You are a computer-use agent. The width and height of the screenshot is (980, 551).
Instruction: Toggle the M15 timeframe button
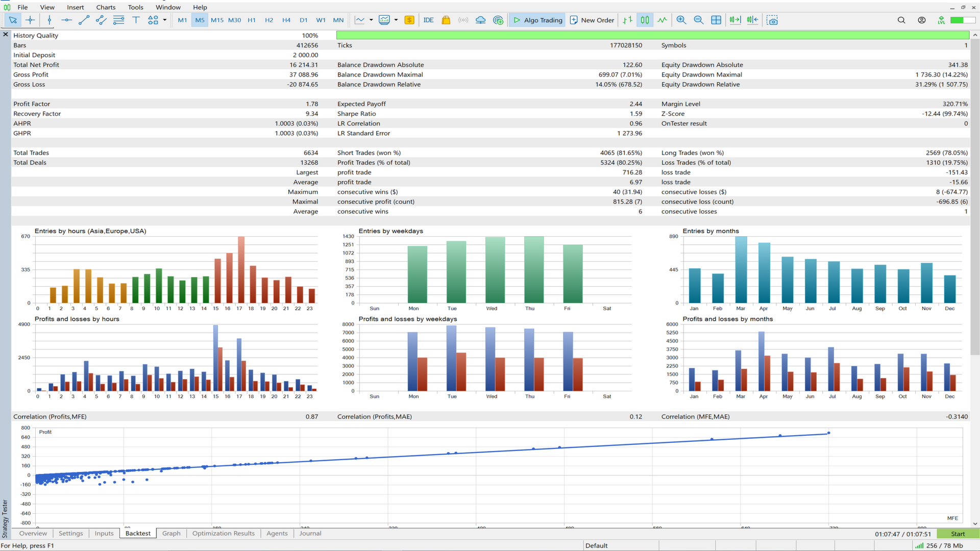(x=217, y=20)
